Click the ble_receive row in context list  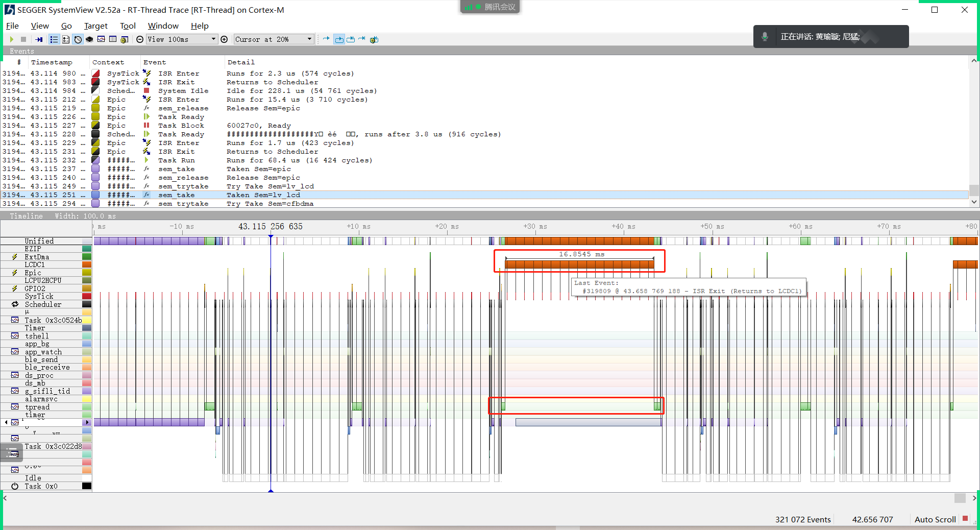point(46,367)
